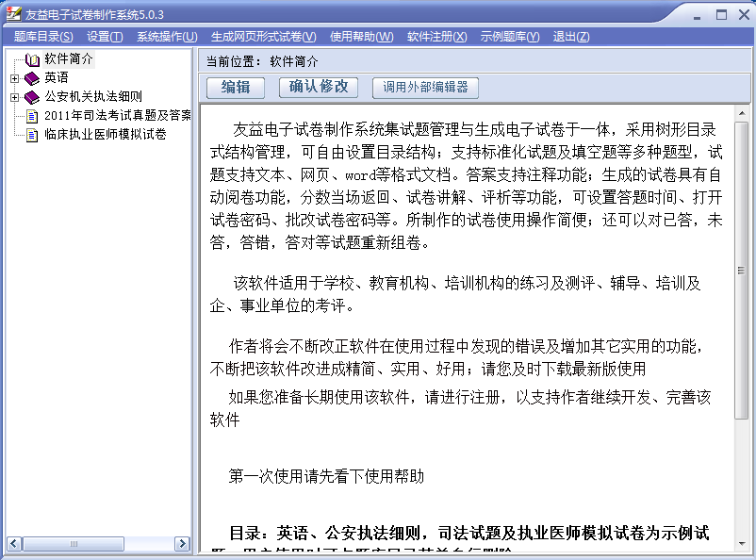Click the 软件简介 open book icon

click(x=32, y=59)
